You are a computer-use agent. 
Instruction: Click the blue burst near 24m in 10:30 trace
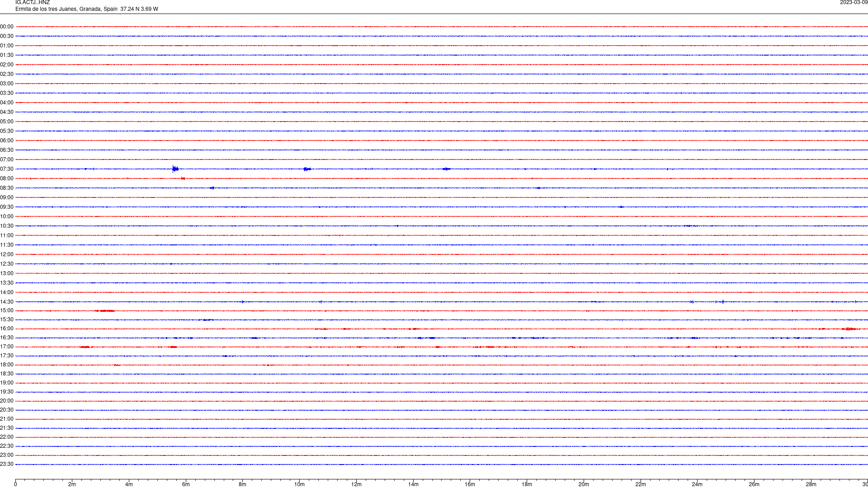point(690,226)
